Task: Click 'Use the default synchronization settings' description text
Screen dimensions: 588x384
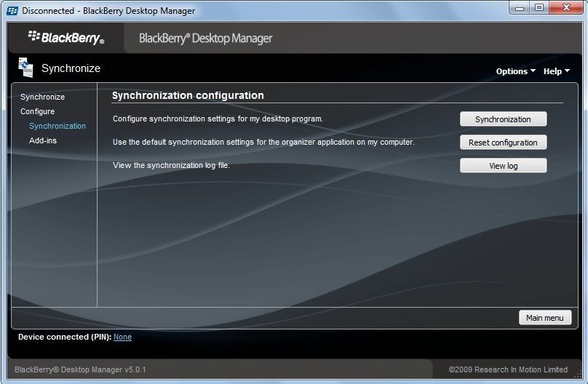Action: (x=263, y=142)
